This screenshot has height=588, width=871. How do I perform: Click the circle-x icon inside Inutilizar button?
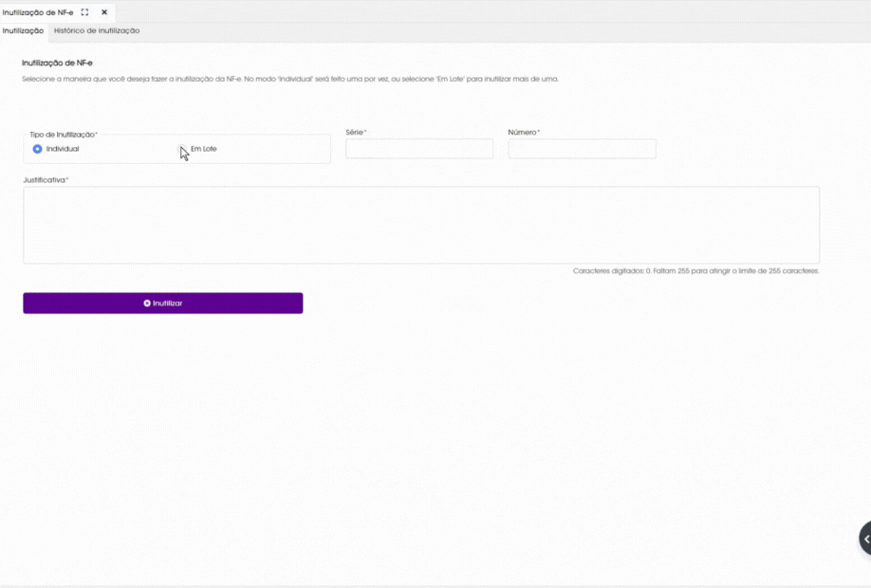147,303
